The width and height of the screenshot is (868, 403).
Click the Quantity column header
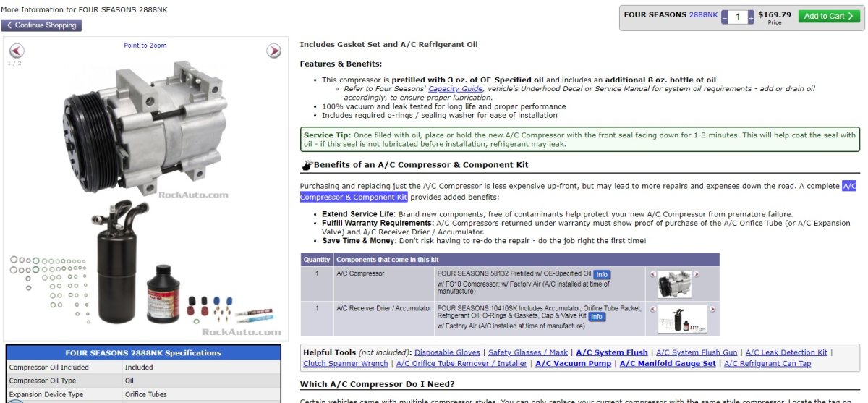point(317,260)
